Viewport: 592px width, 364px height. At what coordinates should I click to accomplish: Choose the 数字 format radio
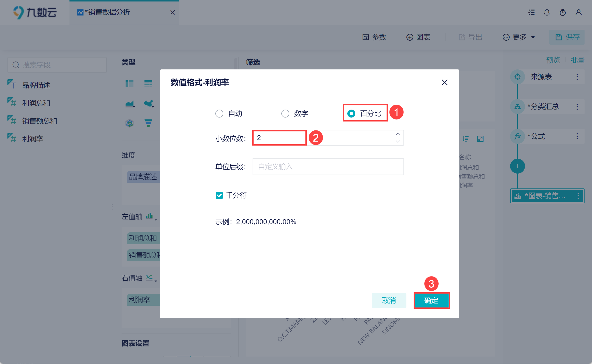285,114
